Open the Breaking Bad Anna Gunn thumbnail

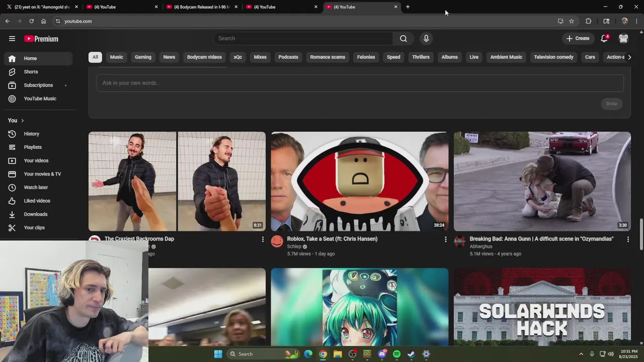click(542, 182)
